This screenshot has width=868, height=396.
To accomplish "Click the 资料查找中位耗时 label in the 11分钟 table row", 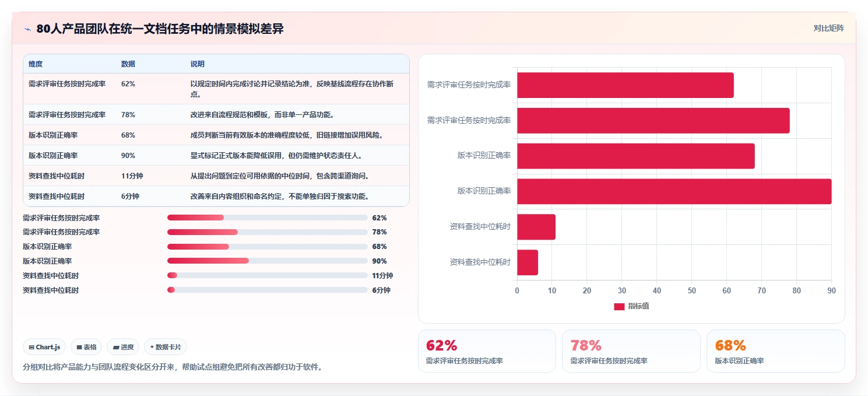I will (57, 176).
